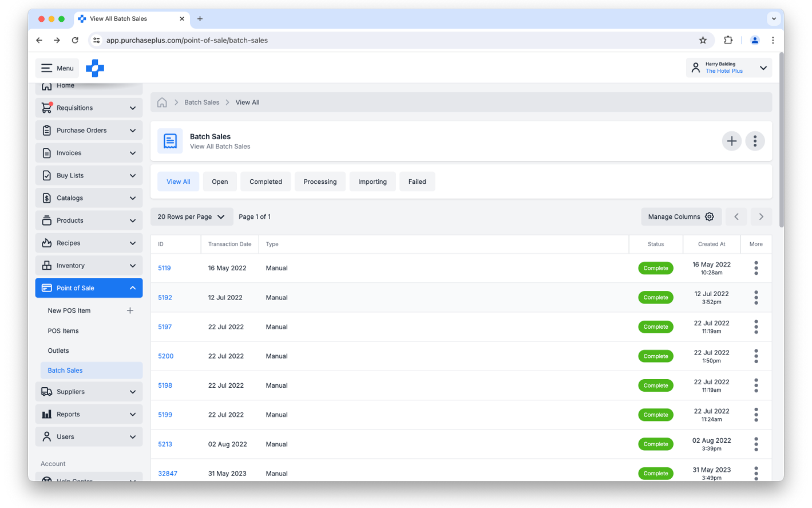Click the browser address bar URL
The width and height of the screenshot is (812, 508).
click(187, 40)
